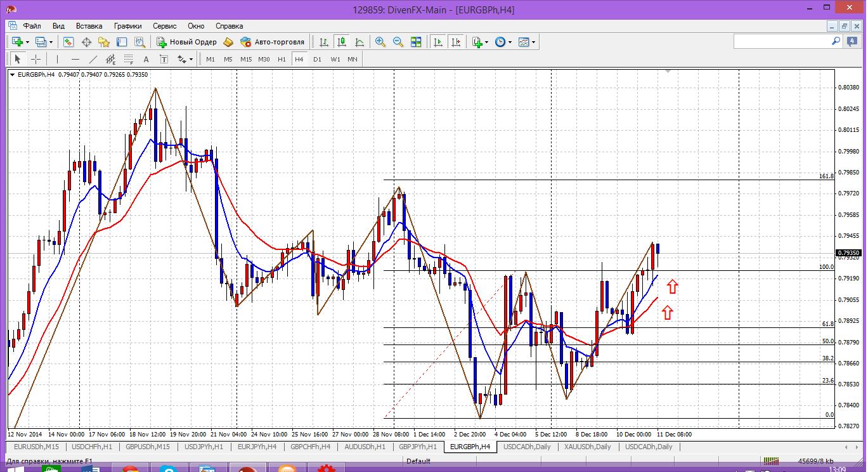The height and width of the screenshot is (472, 868).
Task: Draw a trendline with the line tool
Action: click(93, 59)
